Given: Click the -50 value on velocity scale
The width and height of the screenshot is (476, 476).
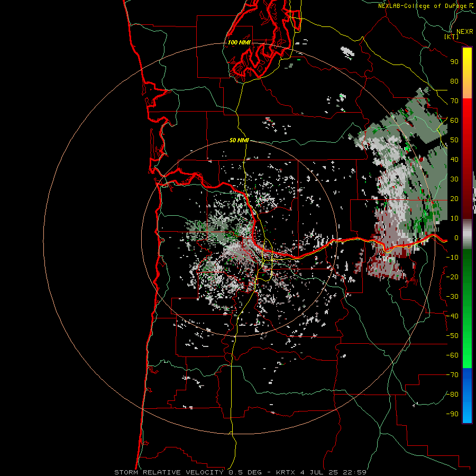Looking at the screenshot, I should 452,335.
